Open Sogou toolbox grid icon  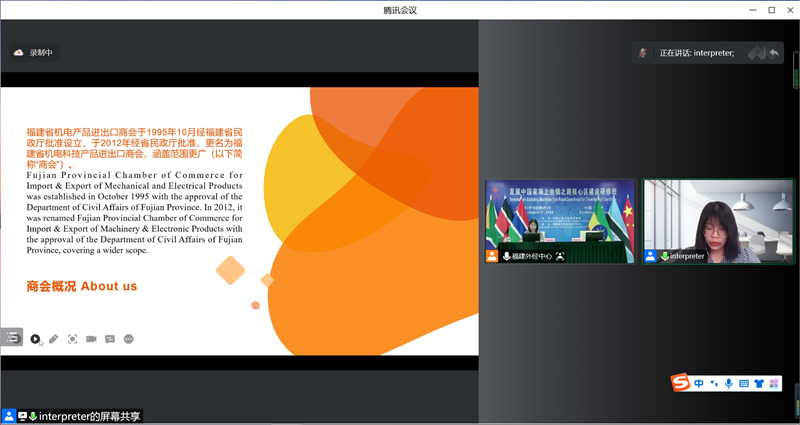tap(773, 383)
